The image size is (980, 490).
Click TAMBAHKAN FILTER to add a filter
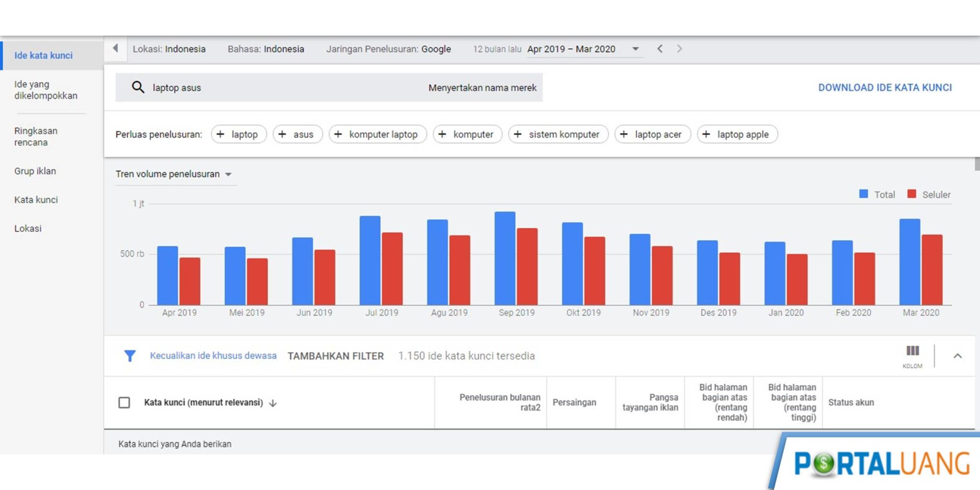click(335, 356)
